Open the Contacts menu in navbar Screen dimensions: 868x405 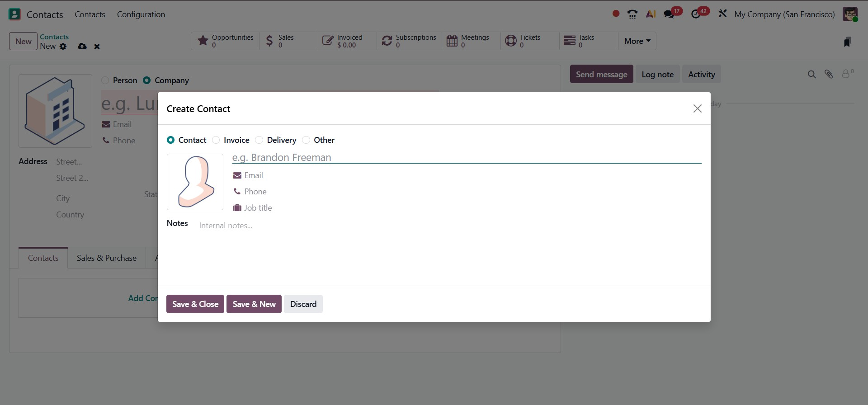pos(90,14)
